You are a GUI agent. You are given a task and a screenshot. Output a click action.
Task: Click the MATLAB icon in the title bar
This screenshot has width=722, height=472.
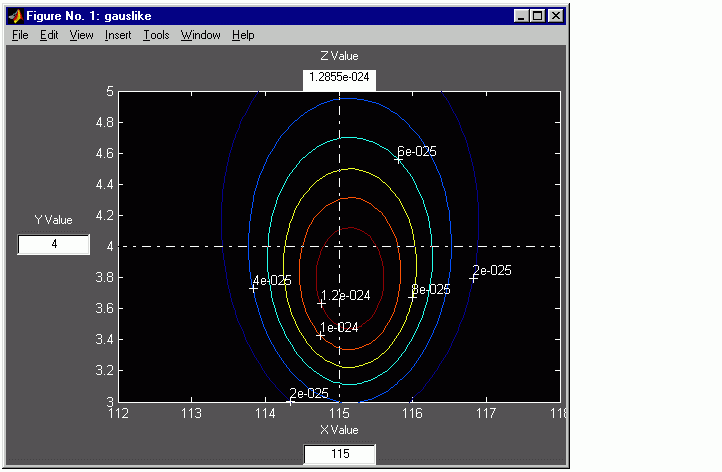click(x=16, y=16)
